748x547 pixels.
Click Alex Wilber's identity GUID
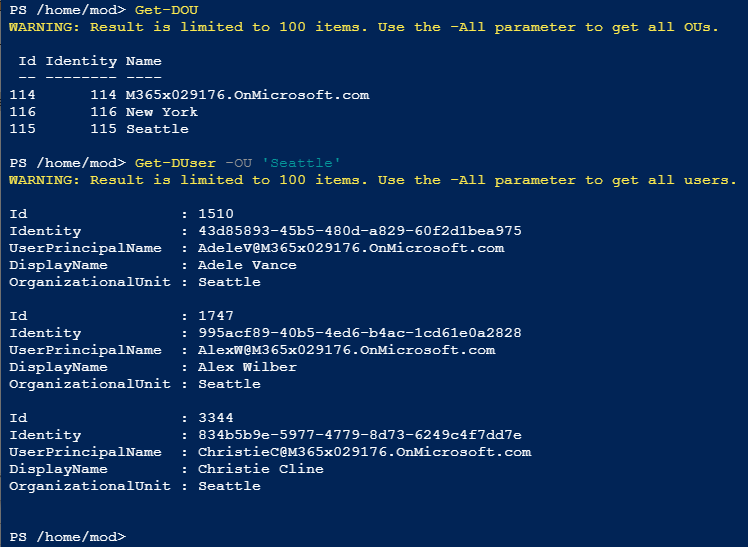point(359,333)
